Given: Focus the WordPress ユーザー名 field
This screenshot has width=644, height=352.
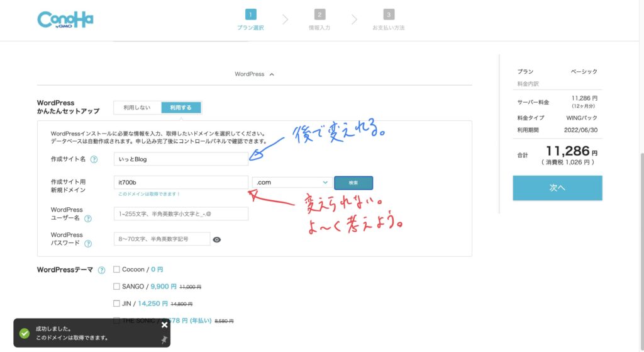Looking at the screenshot, I should click(x=180, y=214).
